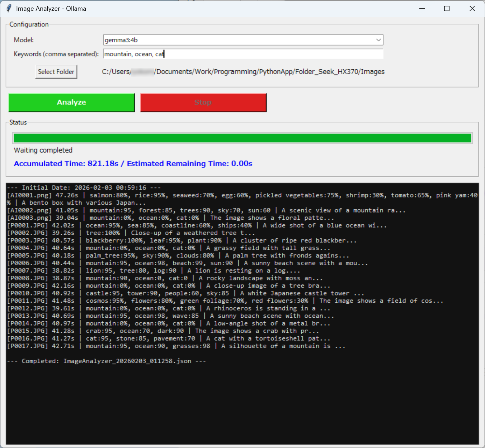The image size is (485, 448).
Task: Select the P0004.JPG log entry
Action: (169, 248)
